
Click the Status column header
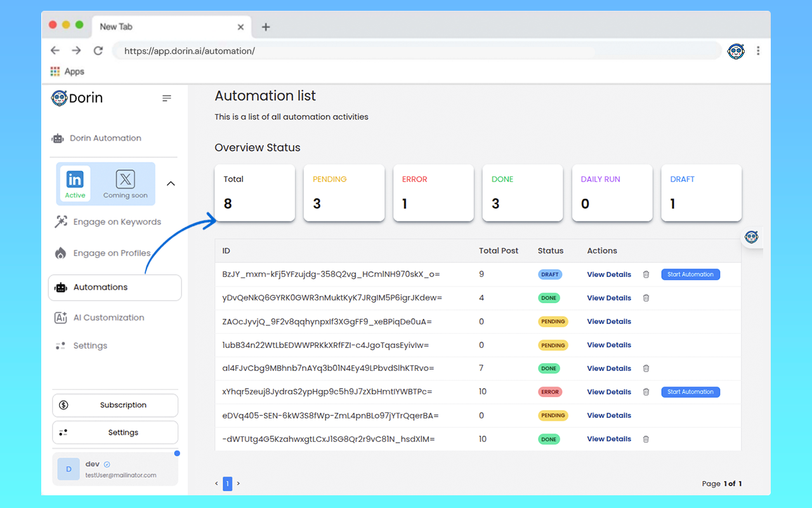pyautogui.click(x=551, y=251)
